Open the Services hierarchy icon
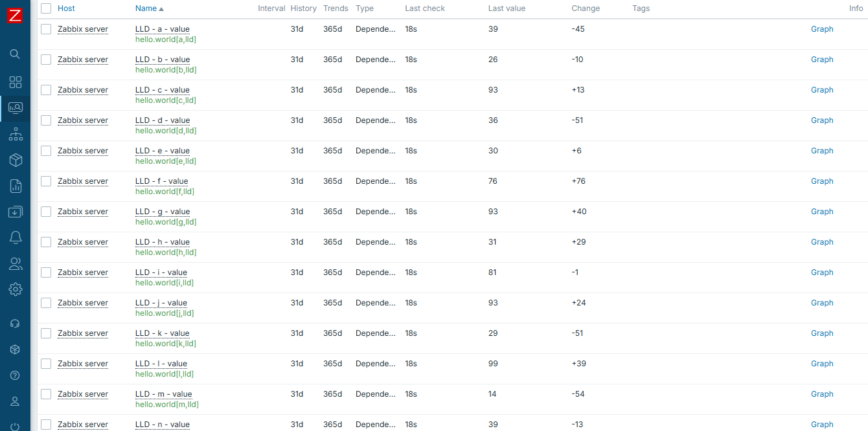The width and height of the screenshot is (868, 431). click(x=15, y=135)
